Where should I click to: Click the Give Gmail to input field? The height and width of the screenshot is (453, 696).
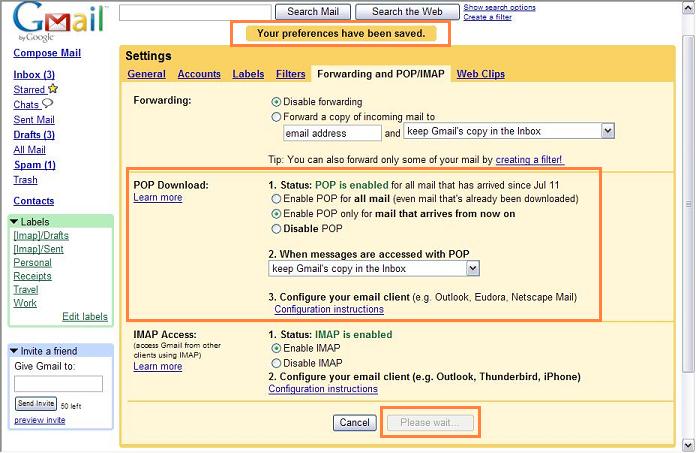click(59, 384)
